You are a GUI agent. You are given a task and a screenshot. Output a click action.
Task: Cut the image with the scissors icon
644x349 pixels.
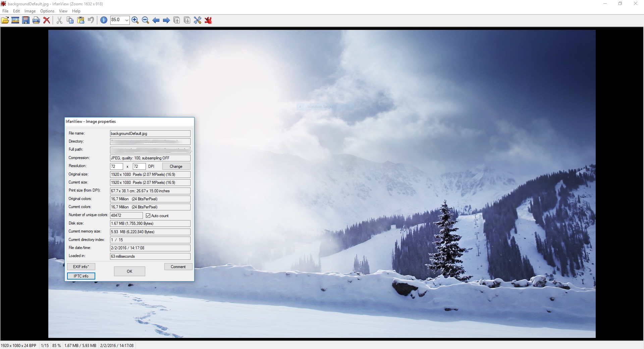59,20
